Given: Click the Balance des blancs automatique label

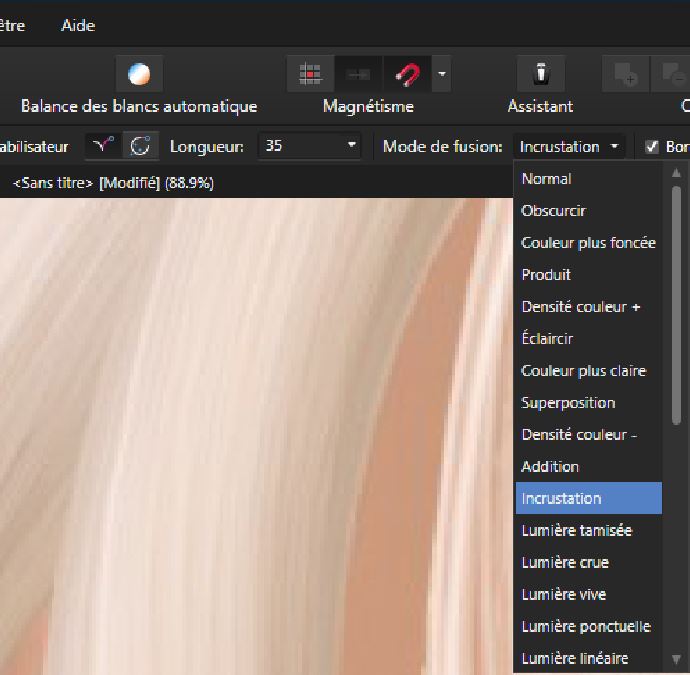Looking at the screenshot, I should click(x=139, y=106).
